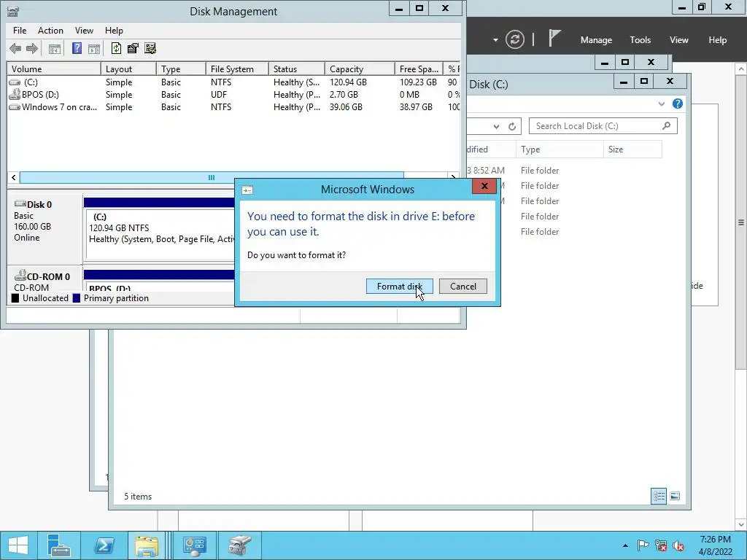Open Server Manager from the taskbar
Image resolution: width=747 pixels, height=560 pixels.
59,545
